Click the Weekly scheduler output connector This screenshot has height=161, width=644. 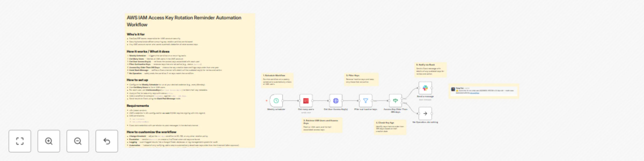click(x=283, y=101)
